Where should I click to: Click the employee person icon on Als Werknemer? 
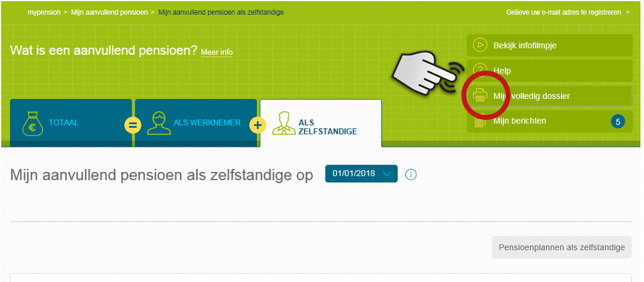click(x=159, y=123)
